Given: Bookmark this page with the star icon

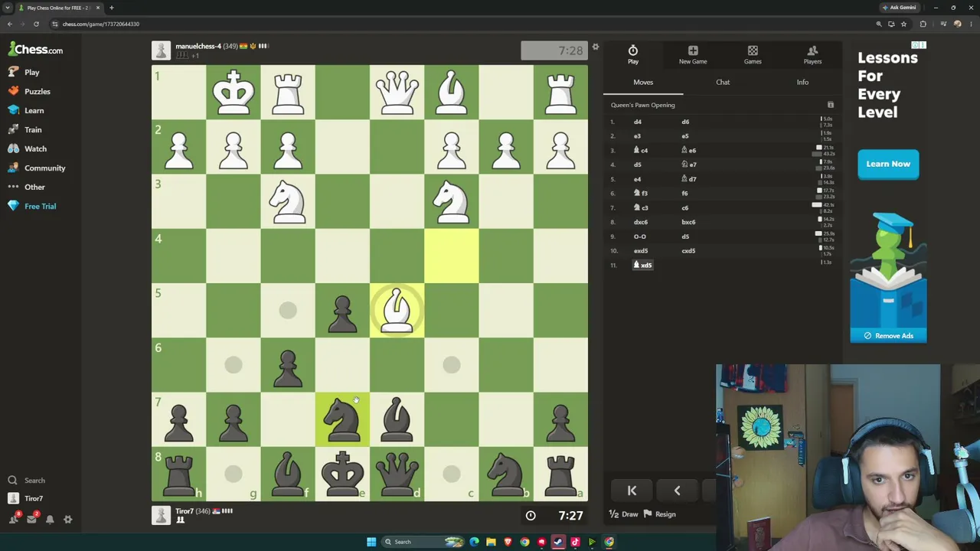Looking at the screenshot, I should [x=903, y=24].
